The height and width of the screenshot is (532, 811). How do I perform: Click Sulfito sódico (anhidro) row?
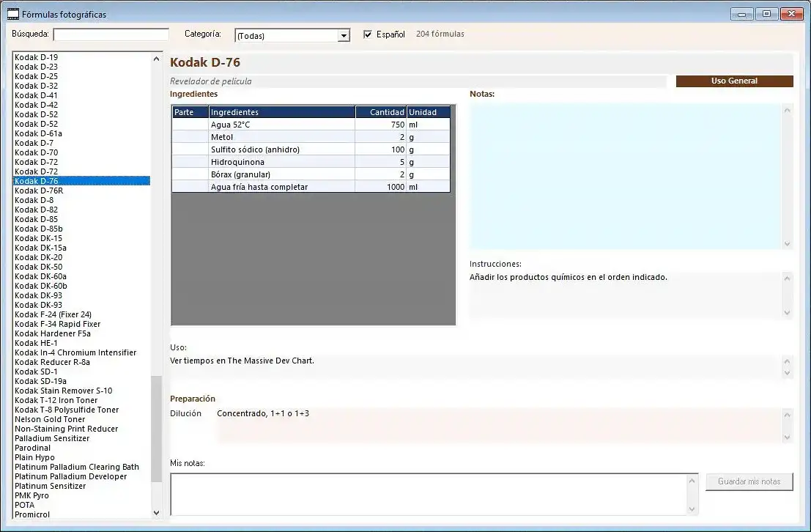pyautogui.click(x=311, y=149)
